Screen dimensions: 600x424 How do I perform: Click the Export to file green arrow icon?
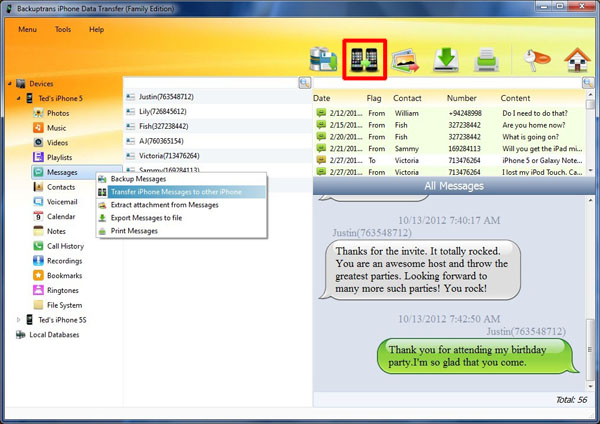pos(446,59)
